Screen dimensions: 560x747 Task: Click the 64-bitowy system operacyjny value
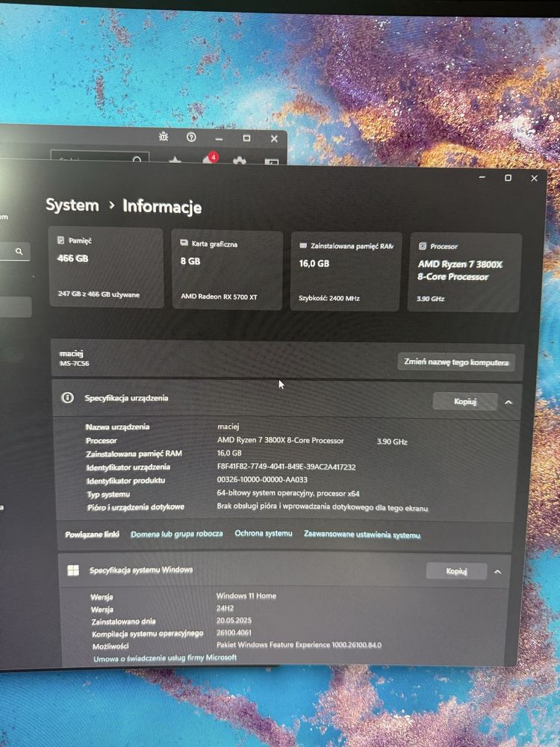tap(288, 494)
